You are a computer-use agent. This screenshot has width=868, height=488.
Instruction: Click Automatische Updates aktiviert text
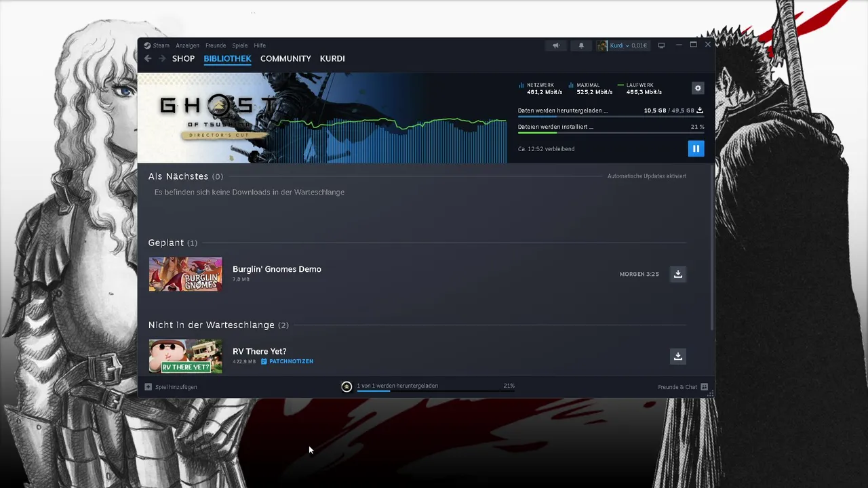[x=646, y=176]
